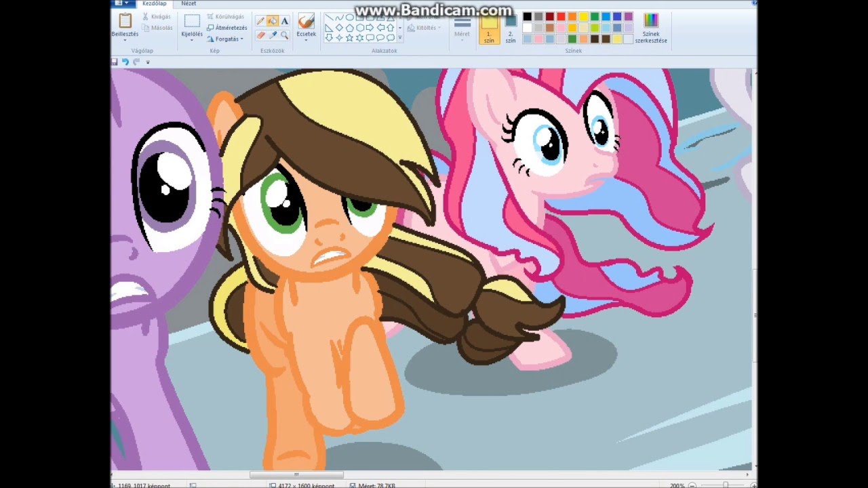Undo with the quick access arrow
The height and width of the screenshot is (488, 868).
click(x=125, y=62)
